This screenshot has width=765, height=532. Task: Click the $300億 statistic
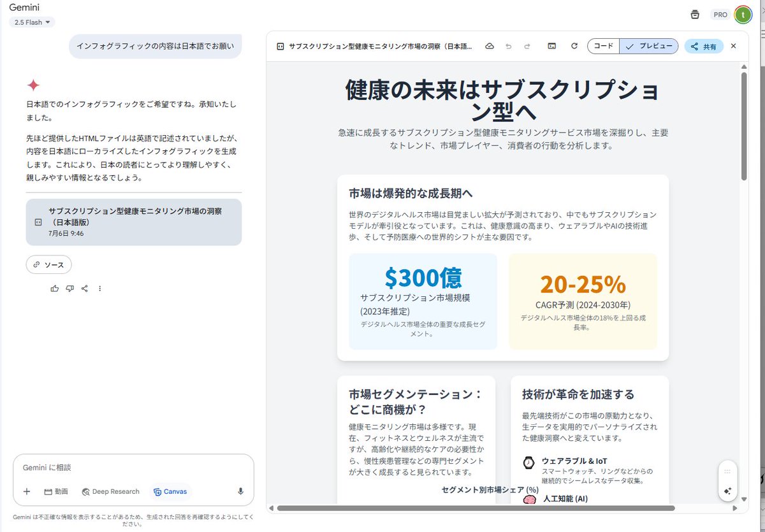[x=423, y=277]
